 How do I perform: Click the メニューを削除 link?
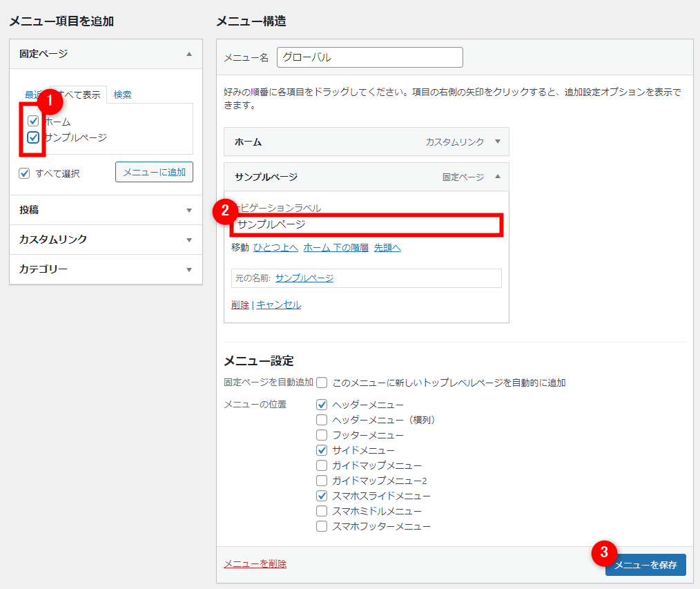(255, 564)
